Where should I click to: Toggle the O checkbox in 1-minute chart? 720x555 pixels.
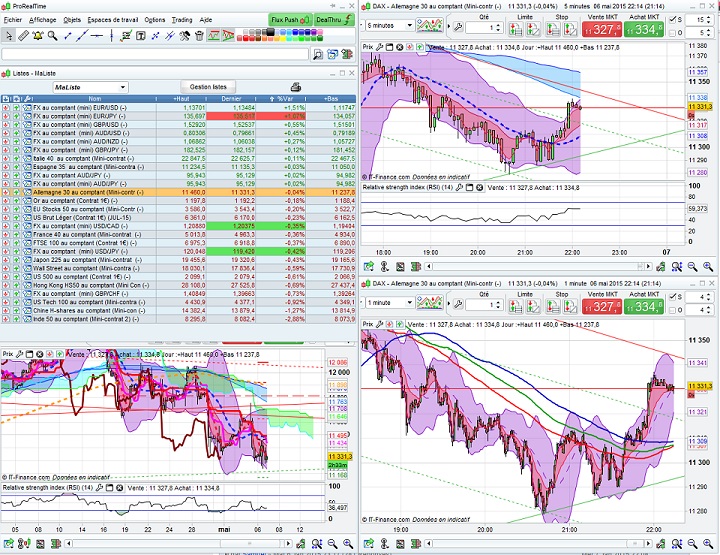pyautogui.click(x=673, y=310)
